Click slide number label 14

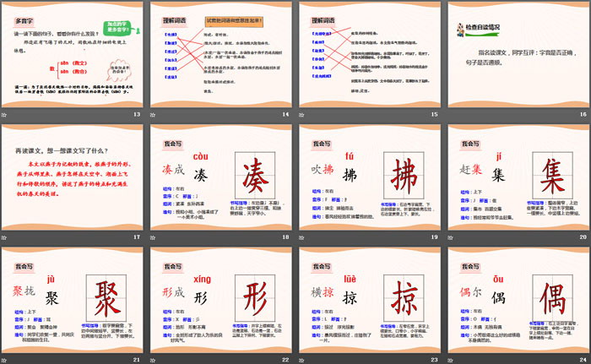pyautogui.click(x=285, y=114)
